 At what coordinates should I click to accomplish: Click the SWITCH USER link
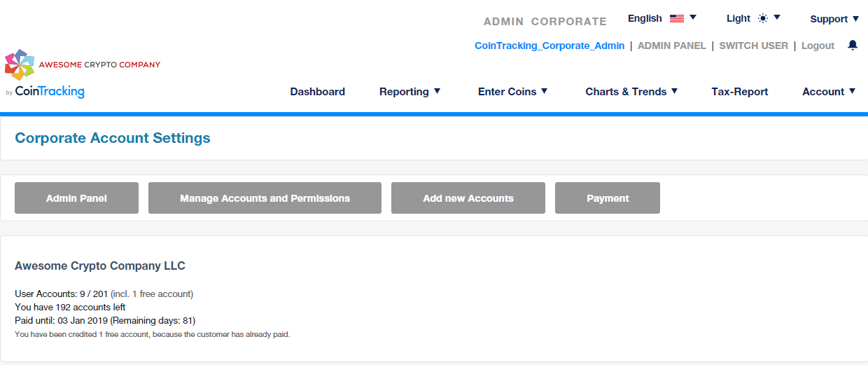pyautogui.click(x=753, y=46)
